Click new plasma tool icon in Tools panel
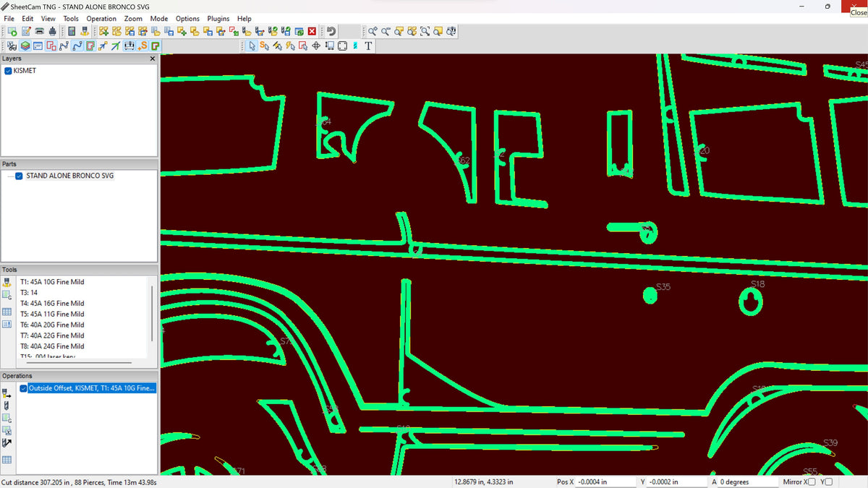Viewport: 868px width, 488px height. [7, 282]
